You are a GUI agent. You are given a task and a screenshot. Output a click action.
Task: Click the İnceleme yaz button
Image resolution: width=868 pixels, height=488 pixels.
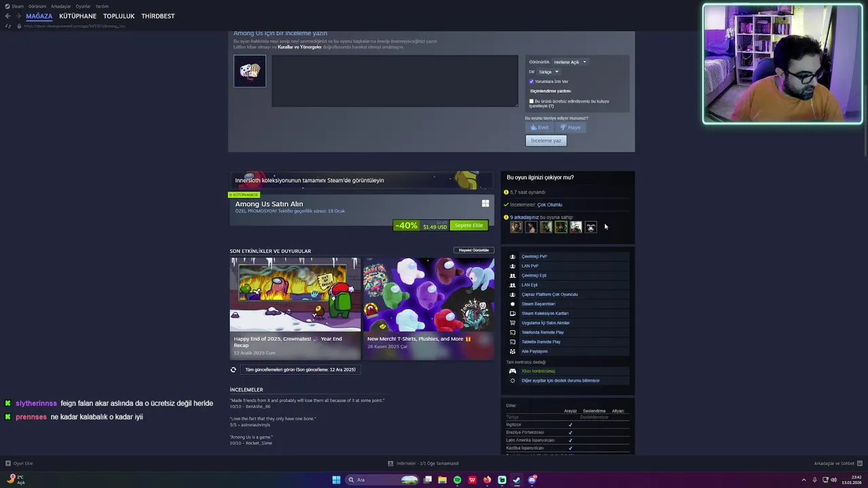546,140
